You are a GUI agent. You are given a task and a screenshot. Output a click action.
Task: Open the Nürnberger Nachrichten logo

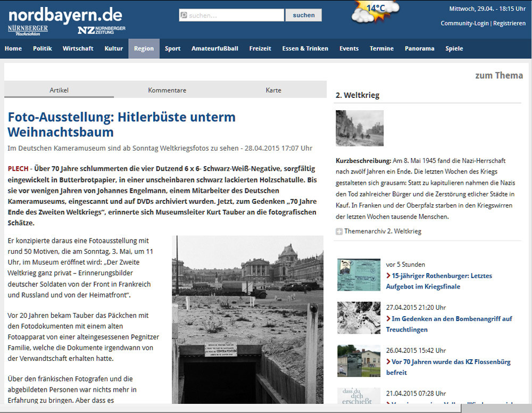point(28,30)
